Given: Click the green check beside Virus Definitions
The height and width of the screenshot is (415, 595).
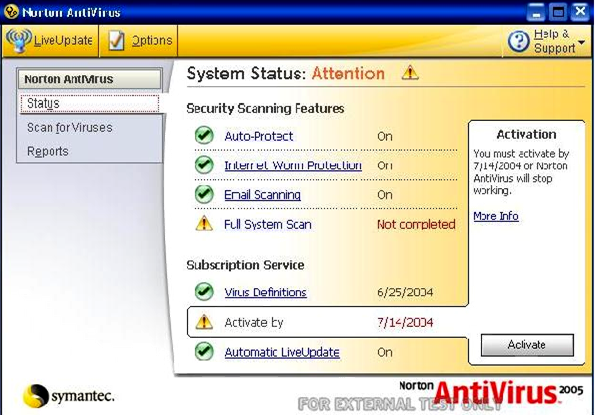Looking at the screenshot, I should click(204, 291).
